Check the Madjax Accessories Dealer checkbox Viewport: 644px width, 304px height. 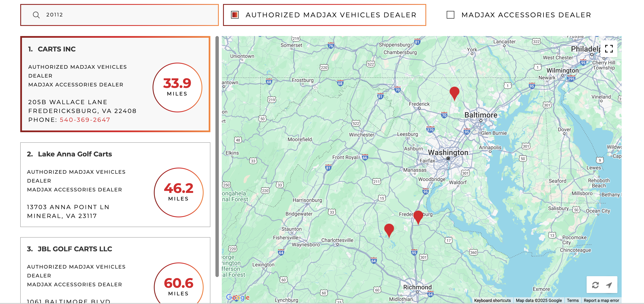click(x=450, y=15)
